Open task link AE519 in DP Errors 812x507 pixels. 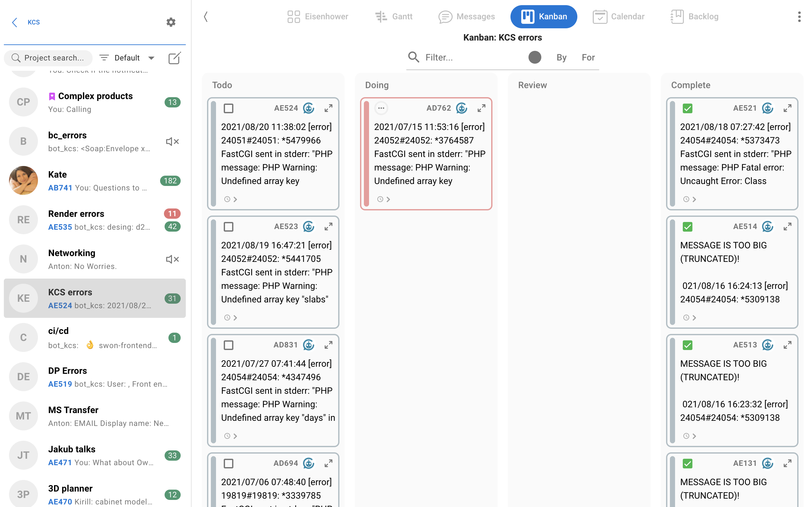coord(60,384)
